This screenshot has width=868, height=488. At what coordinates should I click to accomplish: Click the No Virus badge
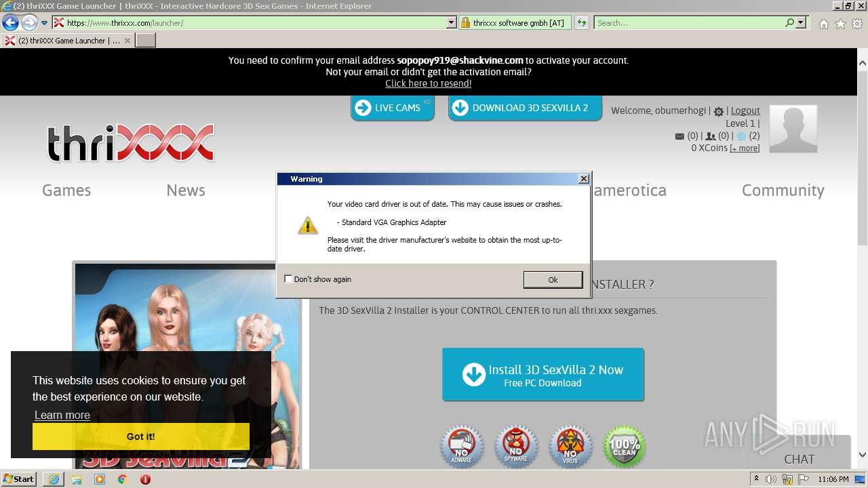(x=570, y=447)
